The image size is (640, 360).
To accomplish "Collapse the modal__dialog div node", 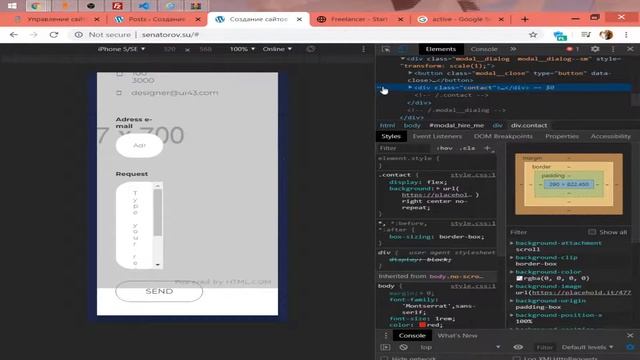I will [x=403, y=59].
